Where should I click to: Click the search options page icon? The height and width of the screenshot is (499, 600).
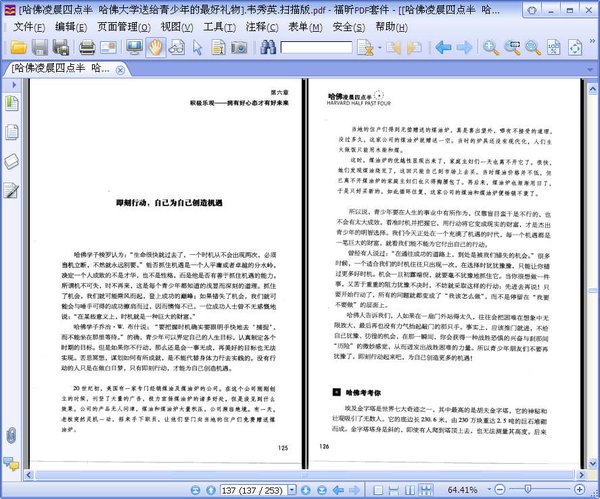(365, 47)
